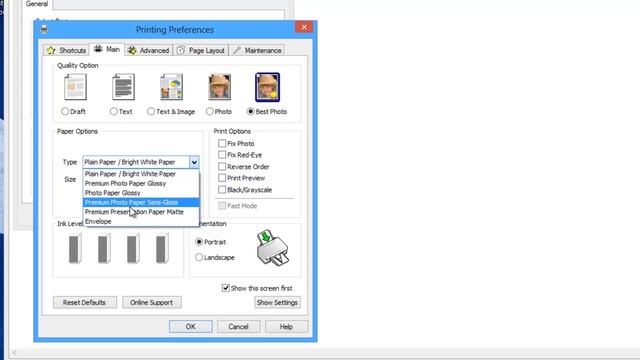
Task: Click the Printing Preferences title bar
Action: [x=175, y=29]
